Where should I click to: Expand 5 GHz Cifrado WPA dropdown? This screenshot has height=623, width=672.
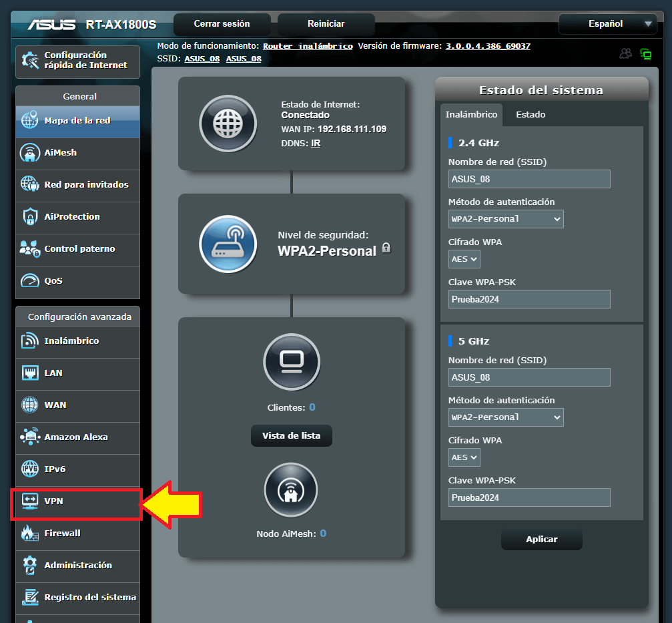[464, 457]
